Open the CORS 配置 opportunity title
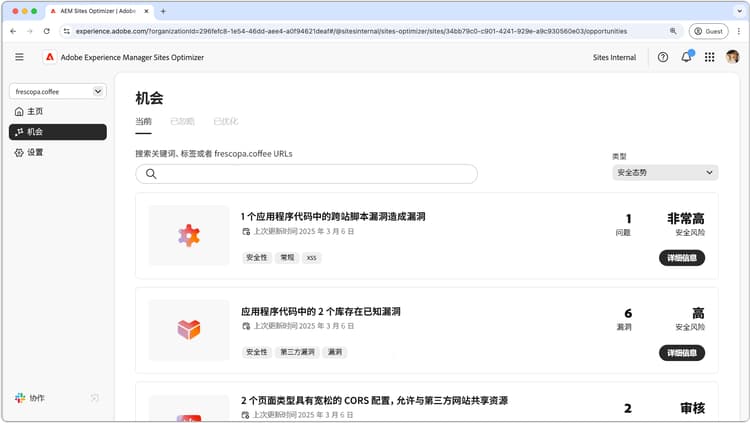 [x=374, y=401]
